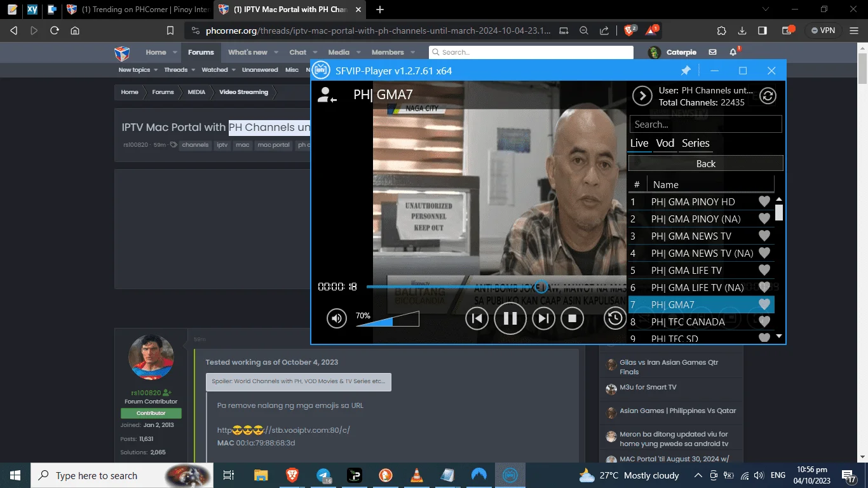
Task: Open thread M3u for Smart TV
Action: click(648, 387)
